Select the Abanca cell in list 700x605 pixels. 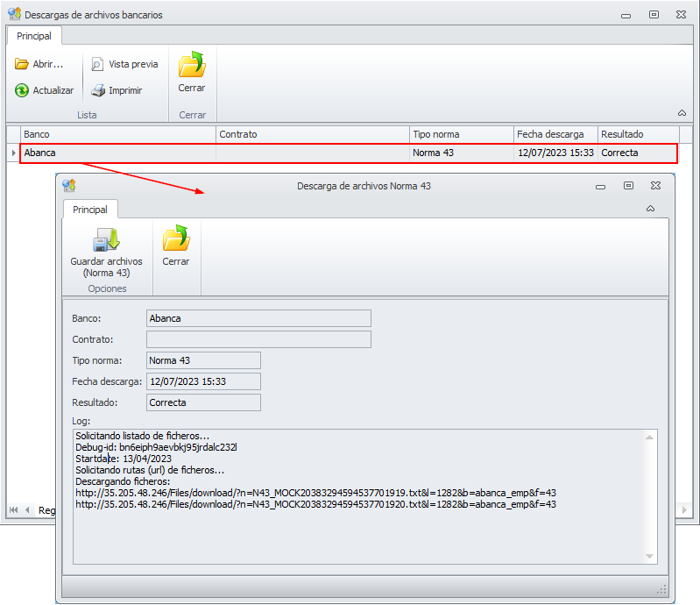point(118,153)
